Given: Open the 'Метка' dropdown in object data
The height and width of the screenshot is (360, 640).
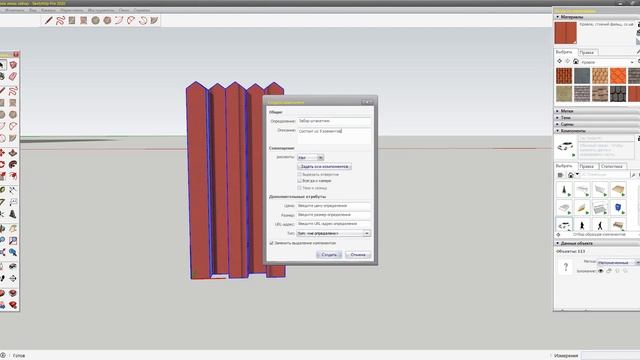Looking at the screenshot, I should tap(618, 262).
